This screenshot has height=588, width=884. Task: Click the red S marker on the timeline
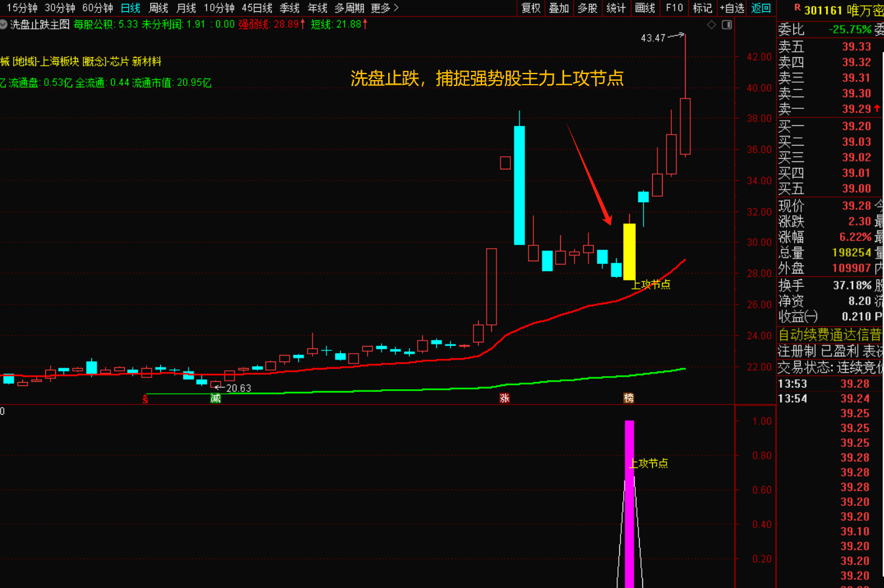point(146,398)
